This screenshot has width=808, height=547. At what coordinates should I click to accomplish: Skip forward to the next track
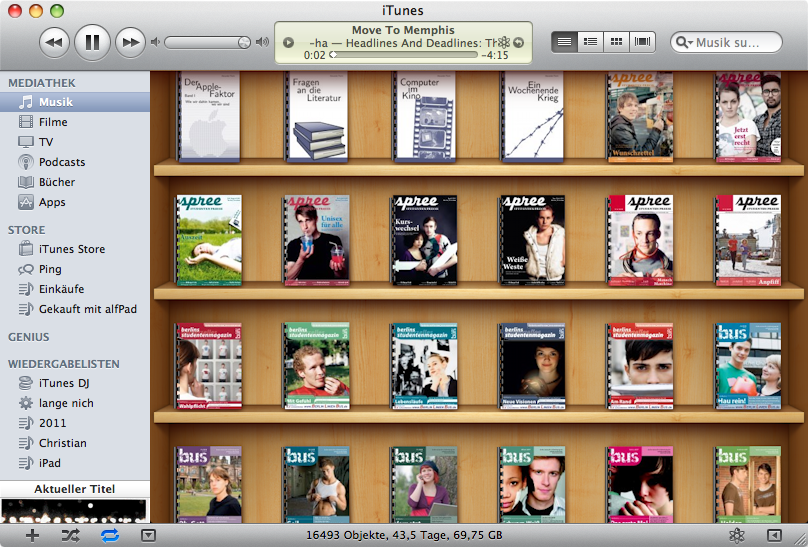pos(130,42)
